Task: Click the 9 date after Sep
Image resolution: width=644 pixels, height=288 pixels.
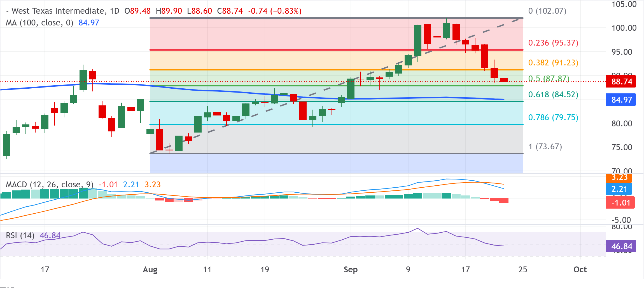Action: (x=408, y=270)
